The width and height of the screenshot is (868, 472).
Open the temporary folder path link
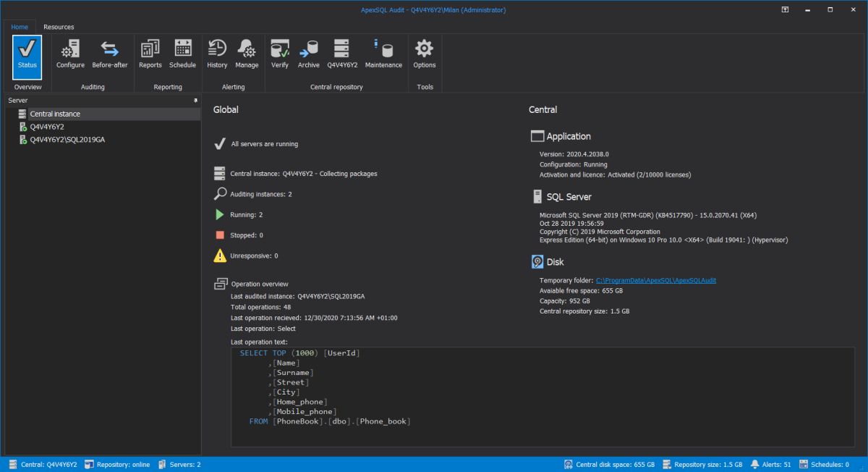(656, 280)
